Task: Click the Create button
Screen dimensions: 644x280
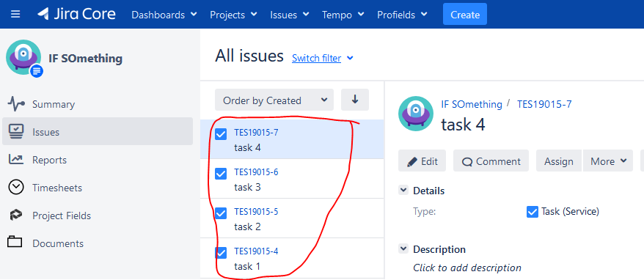Action: coord(465,15)
